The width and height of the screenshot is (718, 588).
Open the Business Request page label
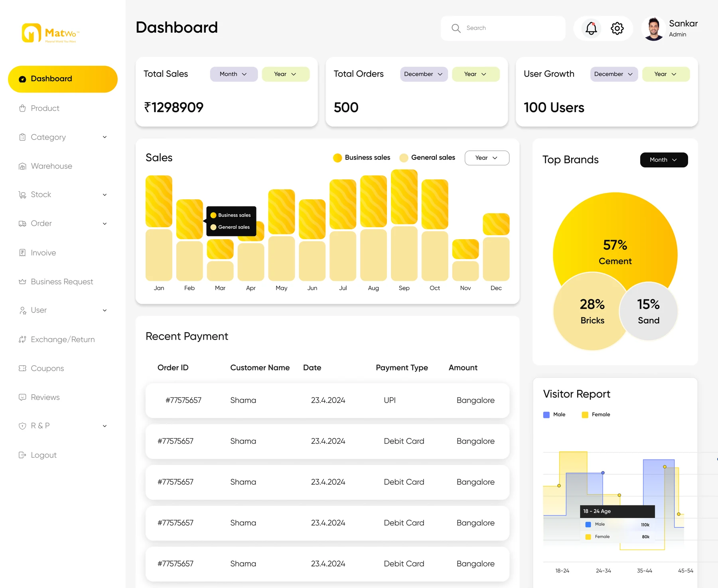click(x=62, y=282)
